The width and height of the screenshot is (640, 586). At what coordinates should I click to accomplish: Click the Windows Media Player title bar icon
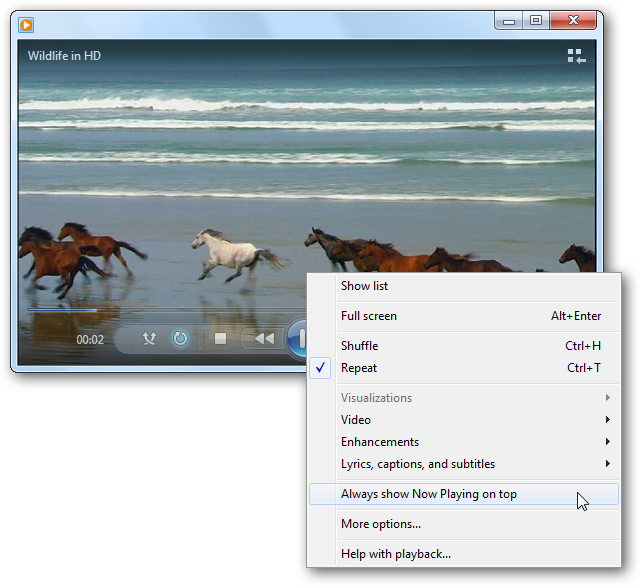(x=26, y=25)
